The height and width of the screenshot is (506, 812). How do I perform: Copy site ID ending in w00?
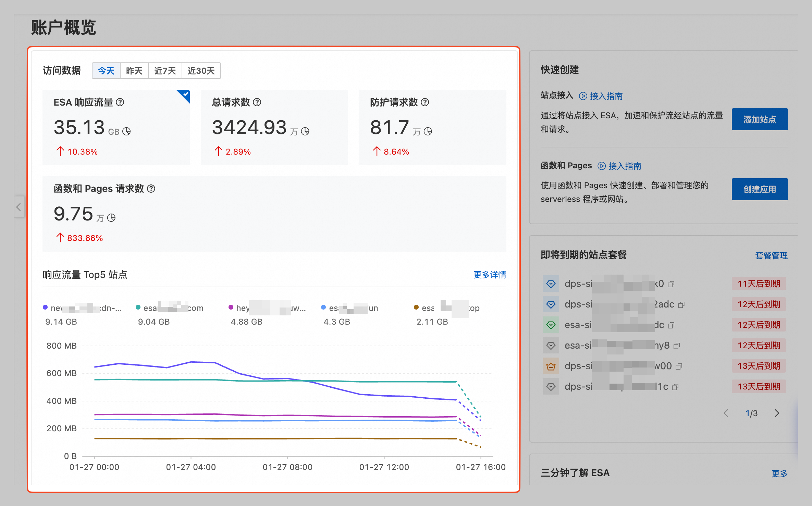(x=679, y=366)
